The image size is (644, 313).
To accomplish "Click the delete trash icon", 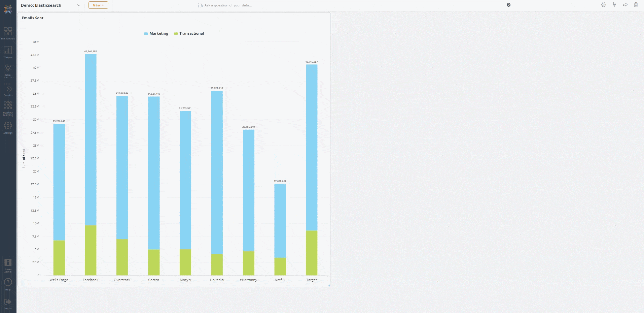I will 636,5.
